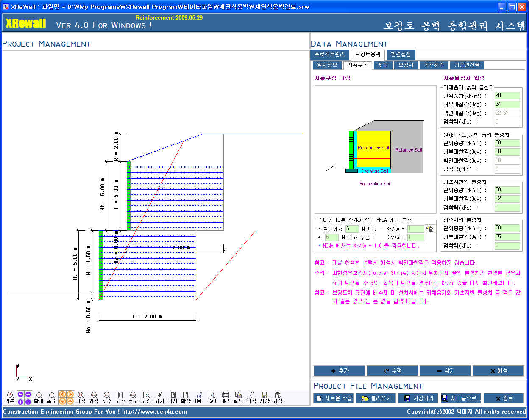
Task: Click the 등하 toolbar icon
Action: click(x=133, y=398)
